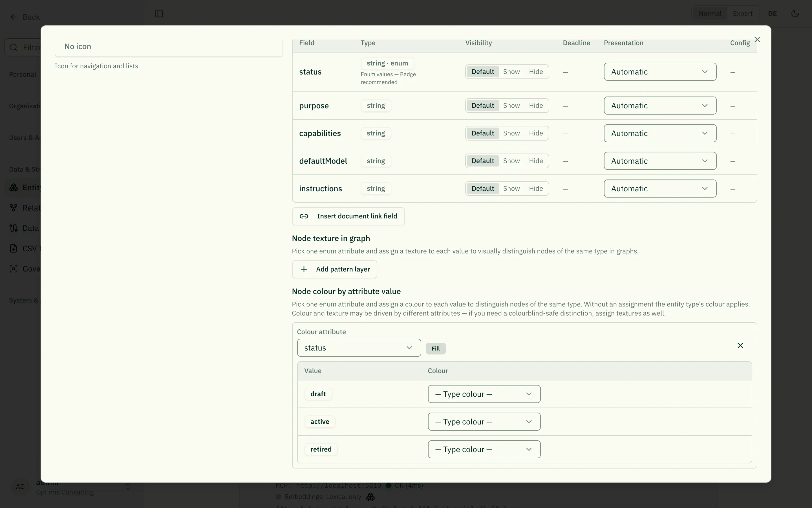Switch language to DE
The image size is (812, 508).
pos(772,14)
